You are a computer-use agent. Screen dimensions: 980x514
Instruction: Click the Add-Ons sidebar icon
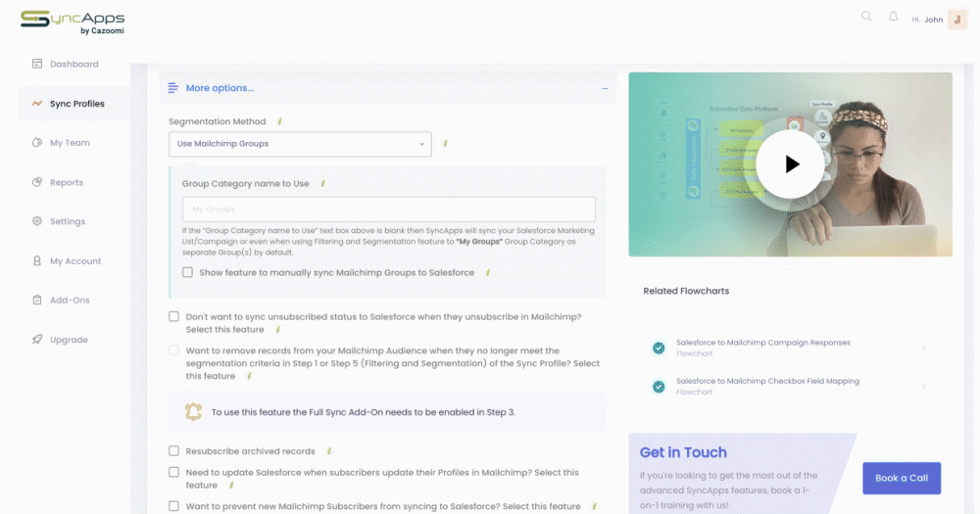(37, 300)
